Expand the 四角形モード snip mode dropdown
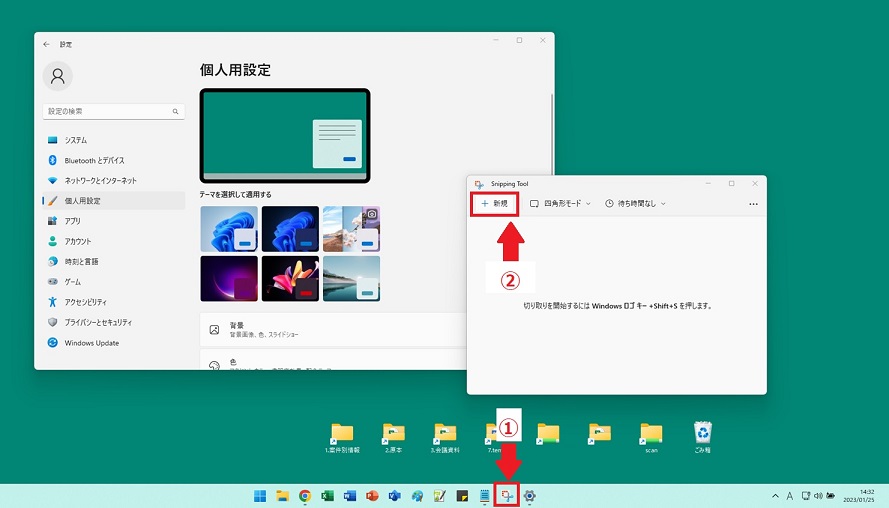This screenshot has height=508, width=889. tap(560, 204)
